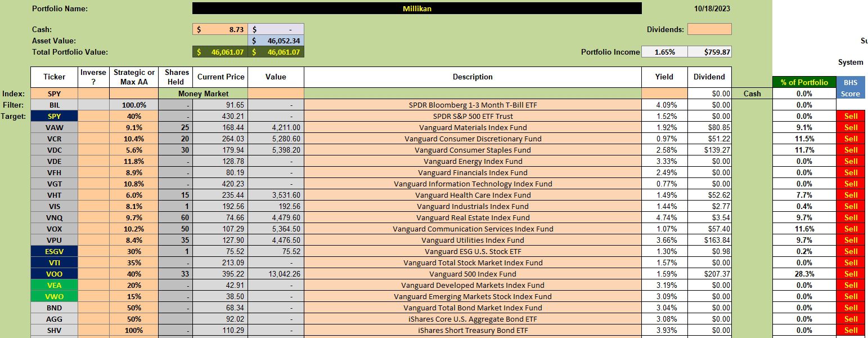The width and height of the screenshot is (868, 338).
Task: Click the BIL 100.0% allocation cell
Action: [x=134, y=105]
